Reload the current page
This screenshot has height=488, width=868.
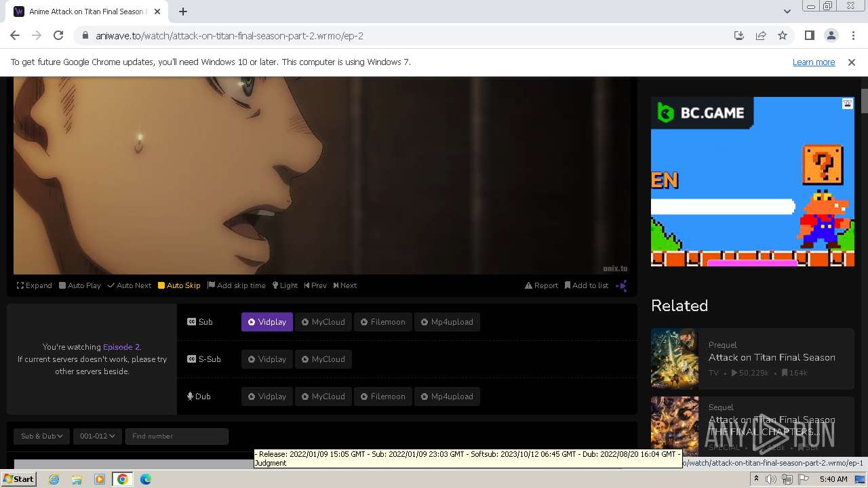(58, 36)
